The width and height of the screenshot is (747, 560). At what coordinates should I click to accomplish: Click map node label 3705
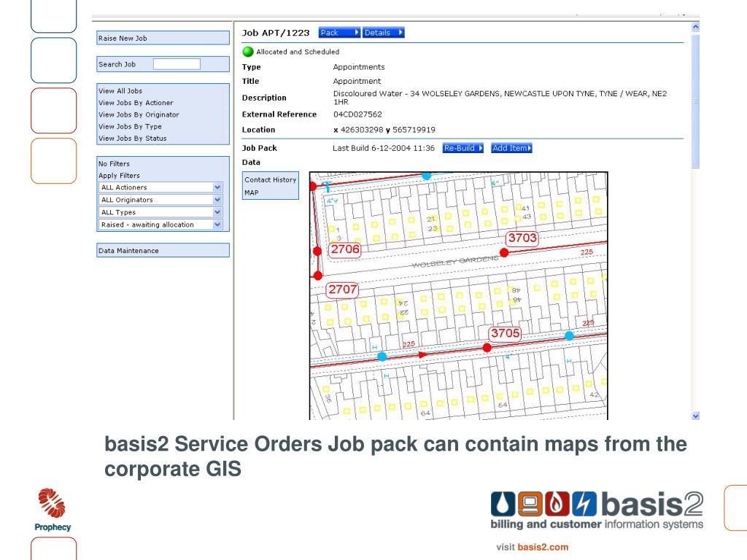(x=505, y=333)
